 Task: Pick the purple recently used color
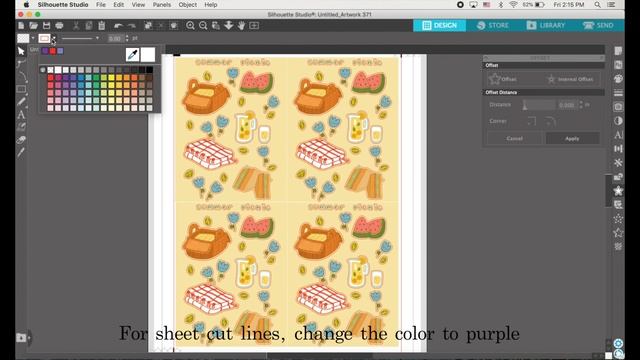45,51
